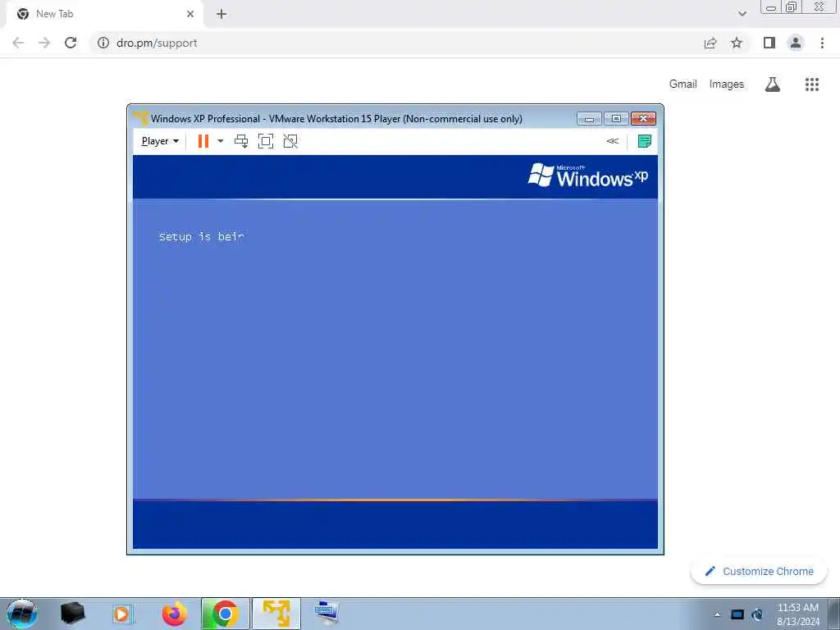Collapse the VMware toolbar with double chevron
The width and height of the screenshot is (840, 630).
tap(612, 141)
